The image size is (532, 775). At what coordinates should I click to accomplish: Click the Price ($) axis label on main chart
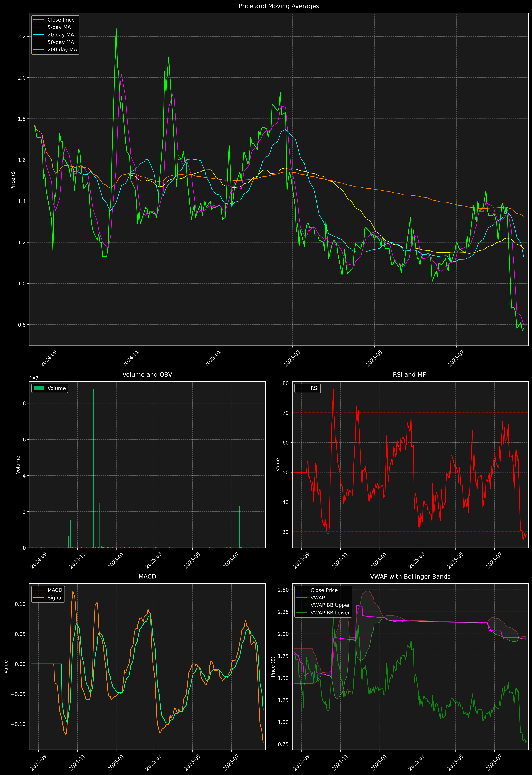tap(13, 179)
